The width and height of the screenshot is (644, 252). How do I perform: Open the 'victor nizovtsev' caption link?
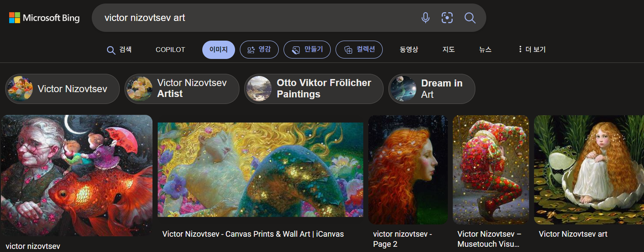pos(33,246)
